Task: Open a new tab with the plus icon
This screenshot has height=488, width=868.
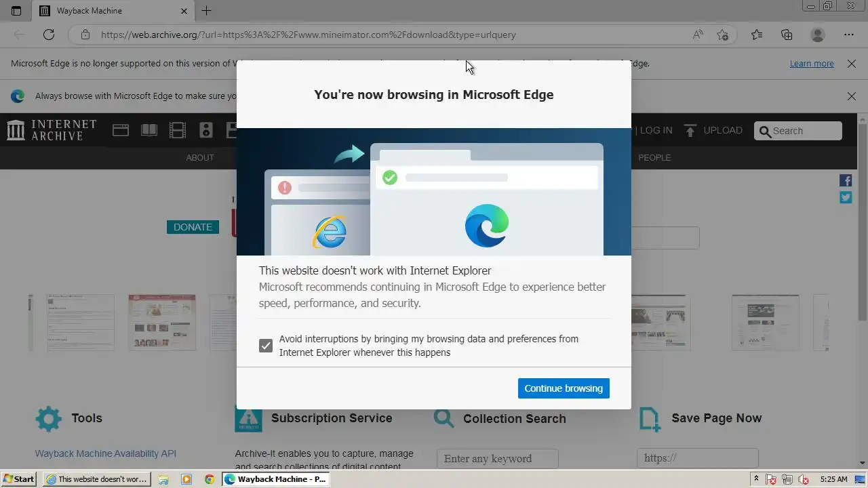Action: (x=207, y=11)
